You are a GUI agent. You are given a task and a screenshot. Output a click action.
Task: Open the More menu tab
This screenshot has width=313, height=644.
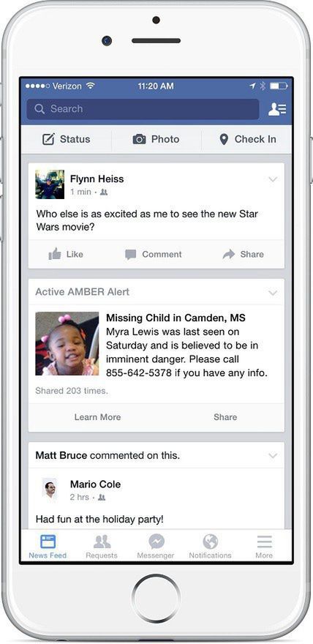pos(264,547)
